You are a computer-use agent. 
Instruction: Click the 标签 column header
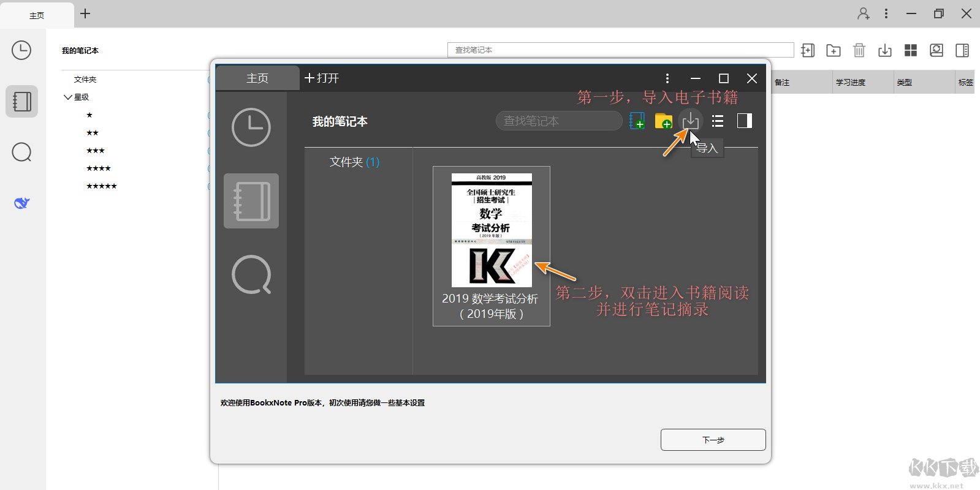point(965,82)
